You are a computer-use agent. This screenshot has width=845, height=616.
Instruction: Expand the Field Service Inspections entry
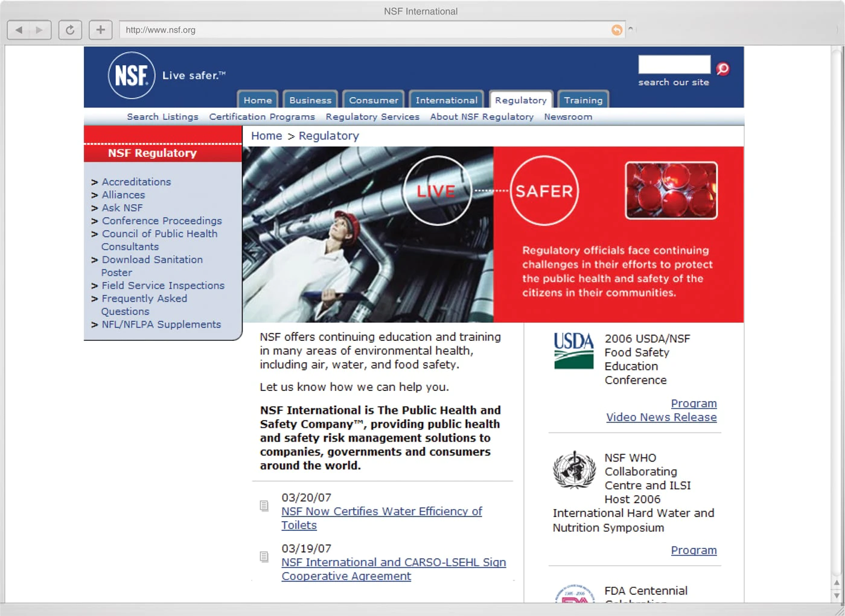click(x=163, y=285)
